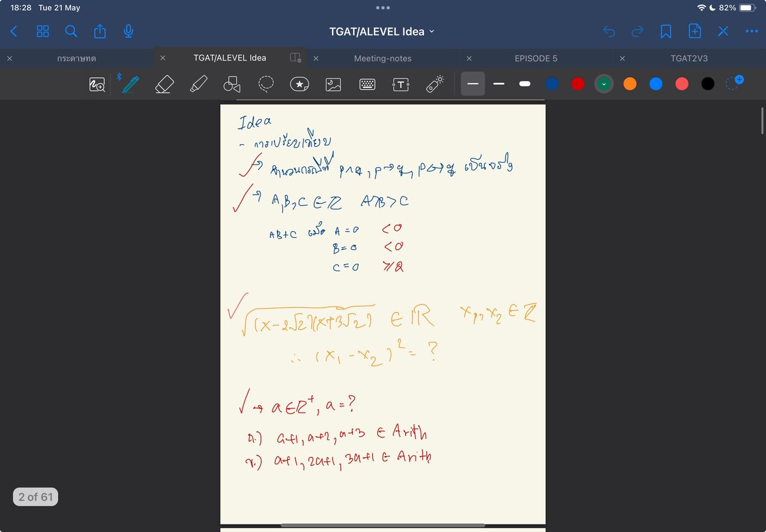This screenshot has width=766, height=532.
Task: Select the Lasso tool
Action: [266, 84]
